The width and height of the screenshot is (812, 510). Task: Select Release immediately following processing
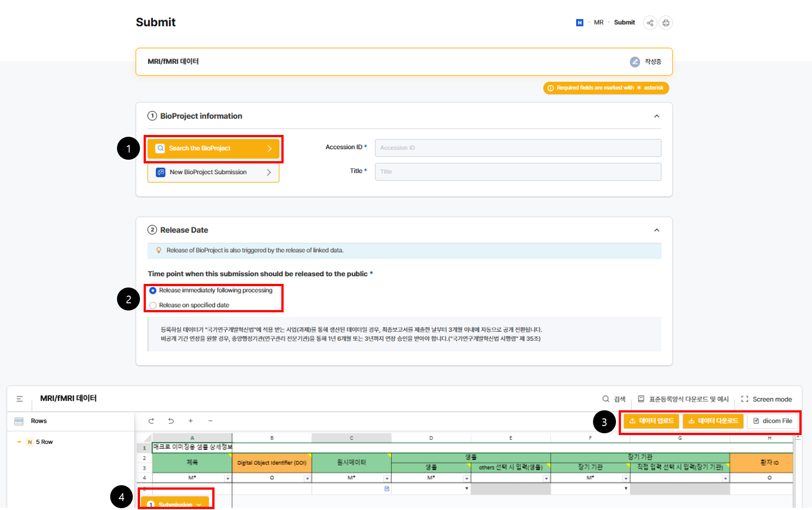(x=153, y=291)
